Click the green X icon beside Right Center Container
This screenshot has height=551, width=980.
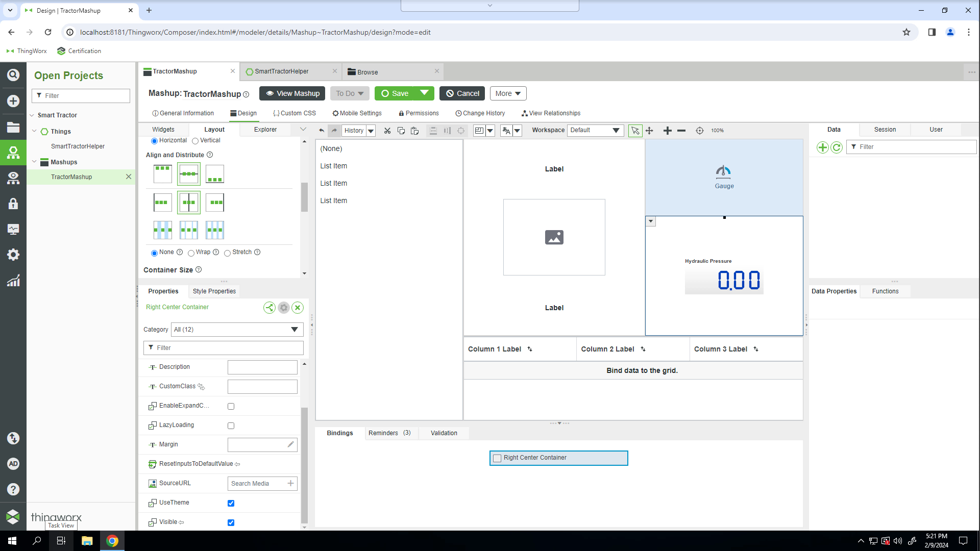[x=298, y=308]
